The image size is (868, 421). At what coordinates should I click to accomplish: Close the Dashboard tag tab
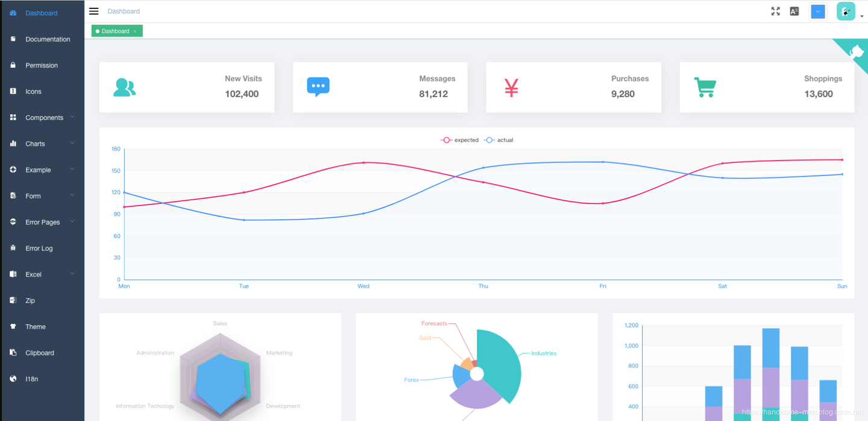point(135,31)
